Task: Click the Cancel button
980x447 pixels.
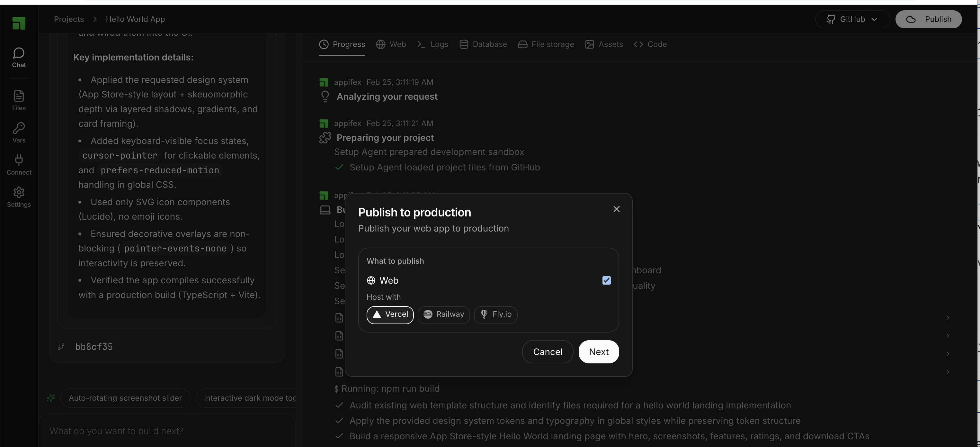Action: [x=548, y=352]
